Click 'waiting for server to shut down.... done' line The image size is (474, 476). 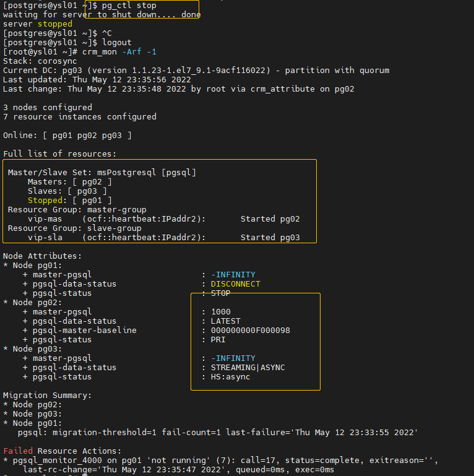click(x=102, y=15)
